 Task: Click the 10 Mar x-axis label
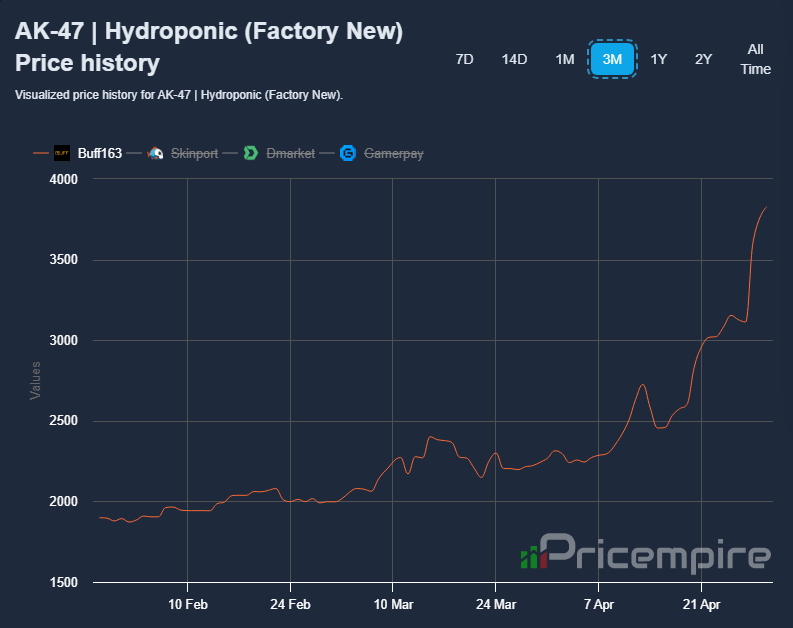[x=393, y=604]
